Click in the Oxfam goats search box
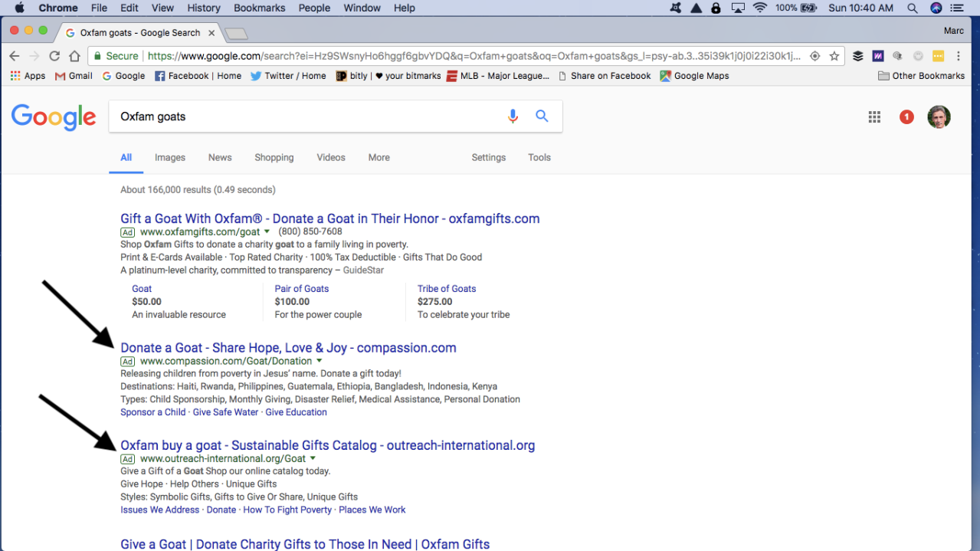980x551 pixels. 306,116
